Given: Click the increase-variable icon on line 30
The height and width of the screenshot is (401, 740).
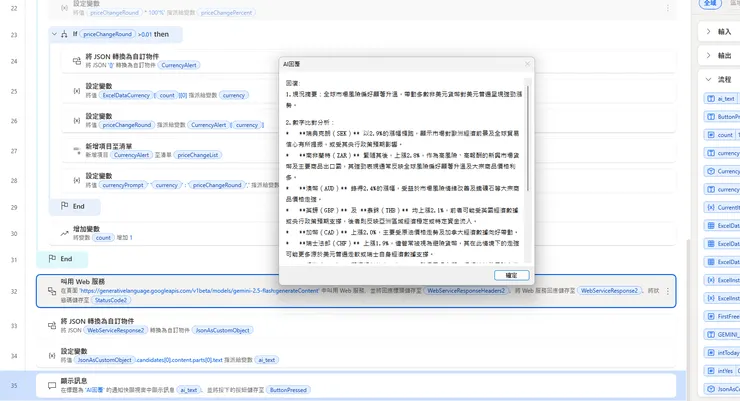Looking at the screenshot, I should click(64, 233).
